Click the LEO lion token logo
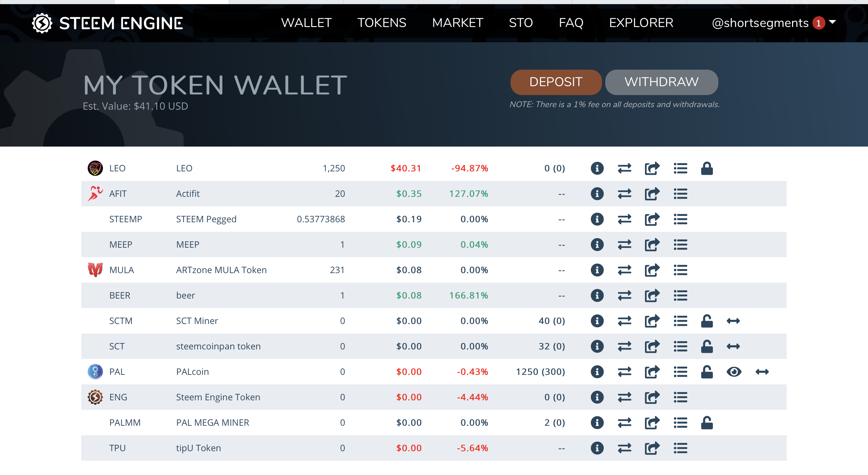The image size is (868, 475). point(95,168)
